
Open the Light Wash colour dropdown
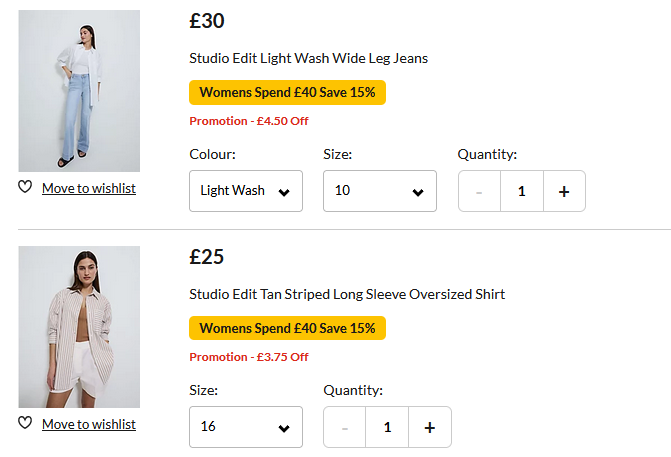[246, 191]
